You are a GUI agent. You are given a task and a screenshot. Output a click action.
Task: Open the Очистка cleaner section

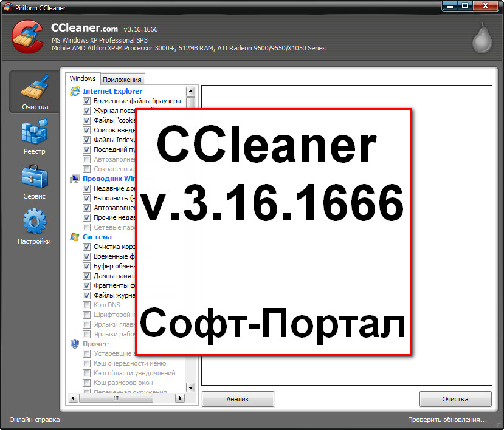click(x=35, y=92)
